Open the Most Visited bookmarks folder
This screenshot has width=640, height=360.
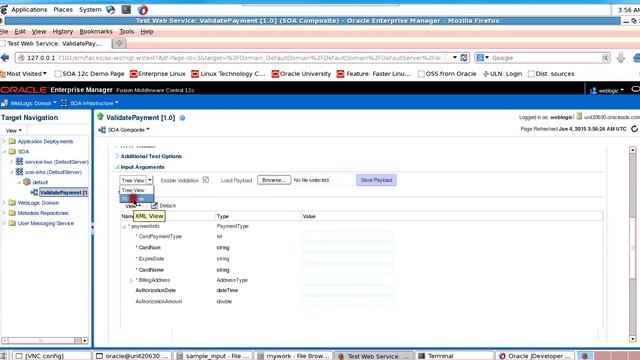[24, 74]
